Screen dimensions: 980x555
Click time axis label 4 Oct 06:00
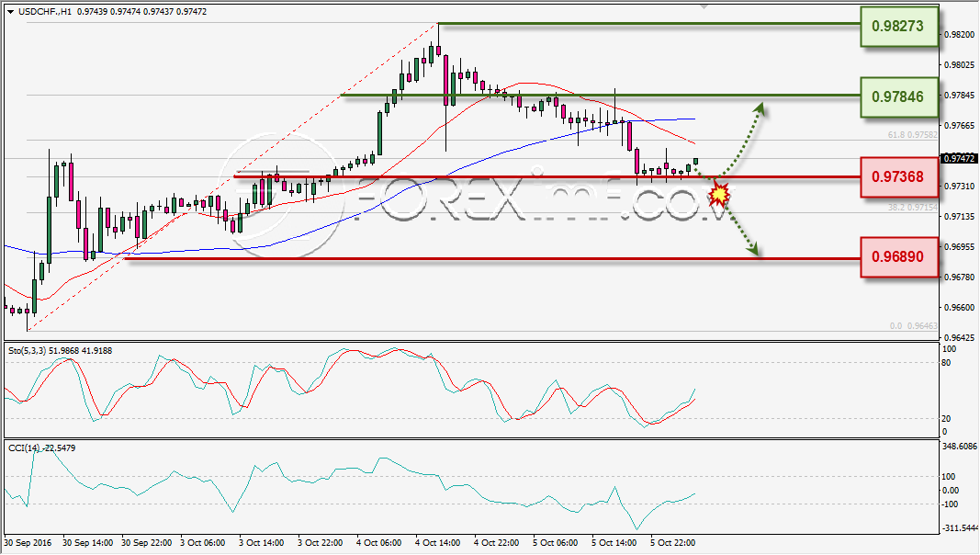379,542
